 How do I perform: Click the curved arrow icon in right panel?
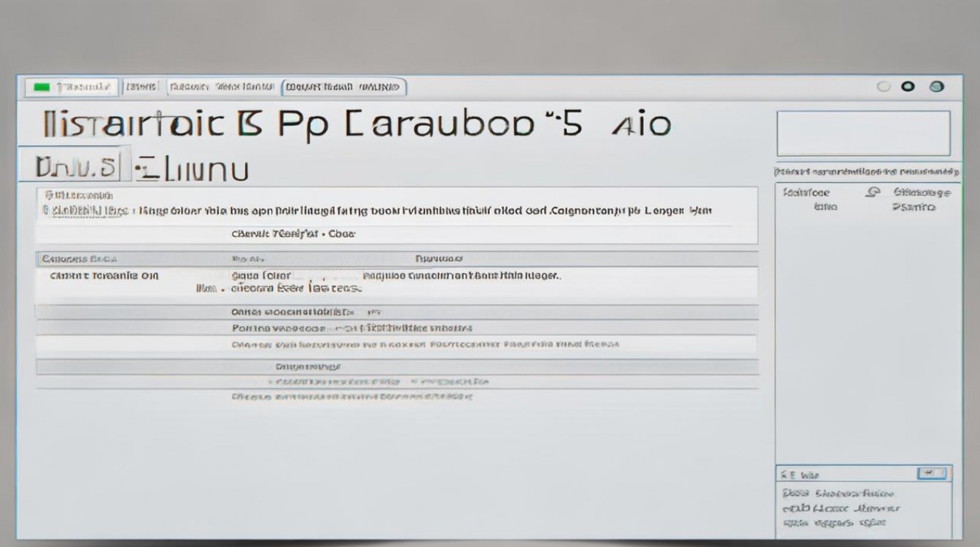coord(871,193)
